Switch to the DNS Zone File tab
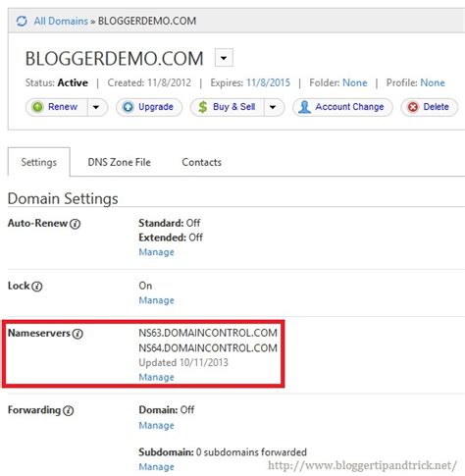The height and width of the screenshot is (476, 465). pyautogui.click(x=119, y=162)
